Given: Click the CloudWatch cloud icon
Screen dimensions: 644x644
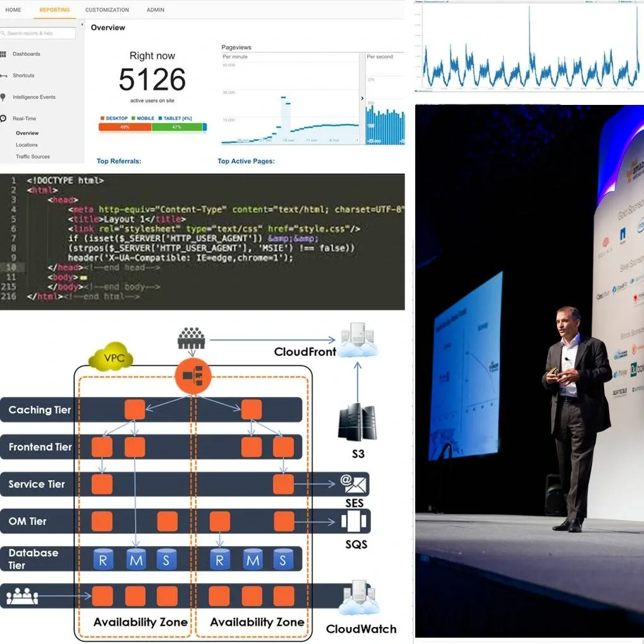Looking at the screenshot, I should pos(358,598).
